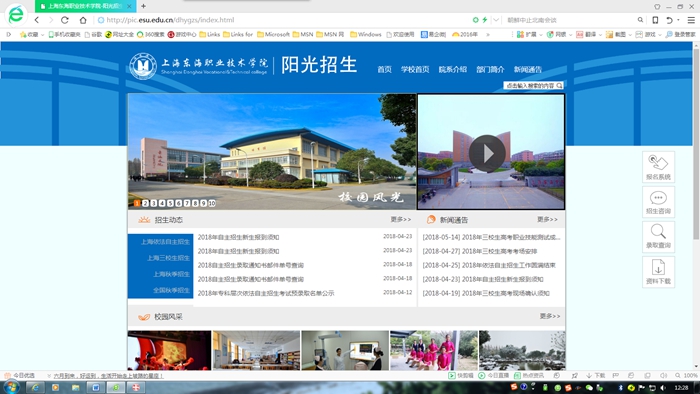Screen dimensions: 700x394
Task: Click the 登录管家 login manager button
Action: tap(680, 34)
